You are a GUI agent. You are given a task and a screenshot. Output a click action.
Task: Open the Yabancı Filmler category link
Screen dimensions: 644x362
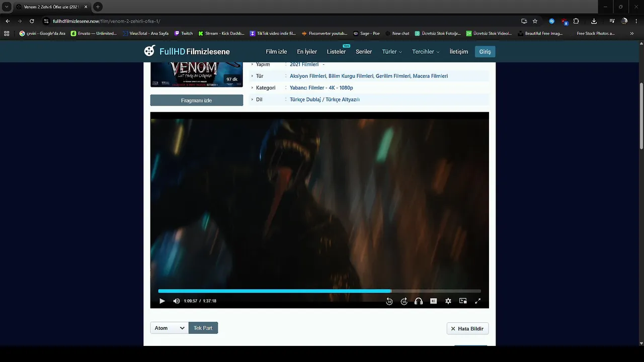click(x=306, y=88)
